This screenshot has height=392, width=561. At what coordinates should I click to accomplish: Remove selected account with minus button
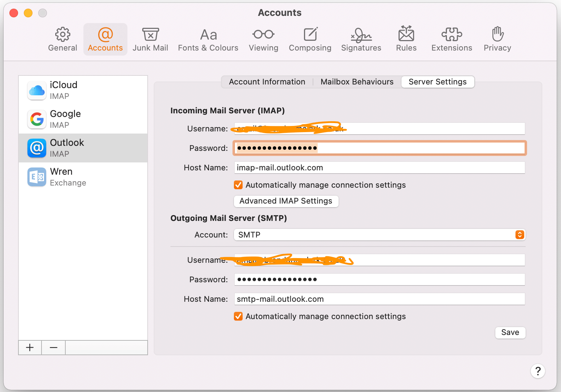tap(53, 348)
